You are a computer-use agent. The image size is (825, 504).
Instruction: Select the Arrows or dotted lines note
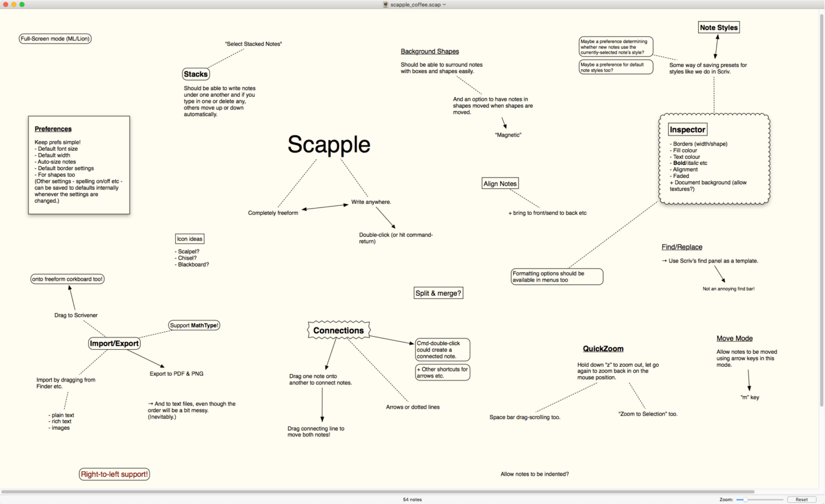click(x=412, y=407)
